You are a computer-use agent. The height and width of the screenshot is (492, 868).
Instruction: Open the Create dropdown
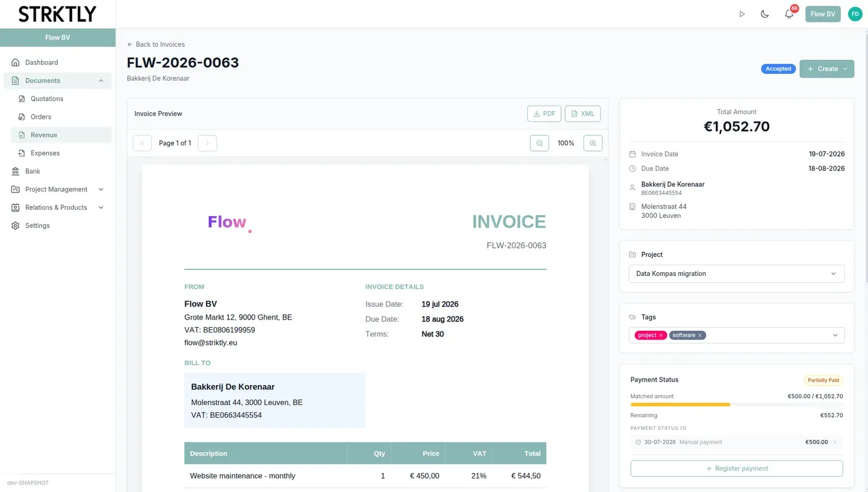827,69
